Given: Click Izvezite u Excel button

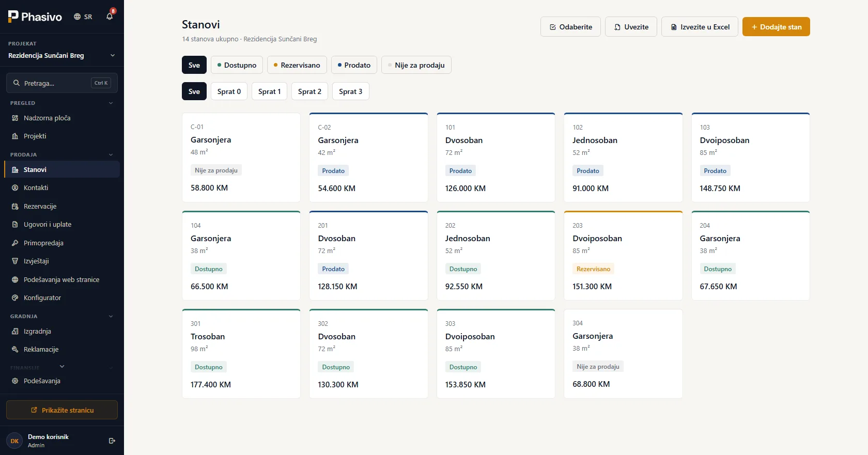Looking at the screenshot, I should pos(700,27).
